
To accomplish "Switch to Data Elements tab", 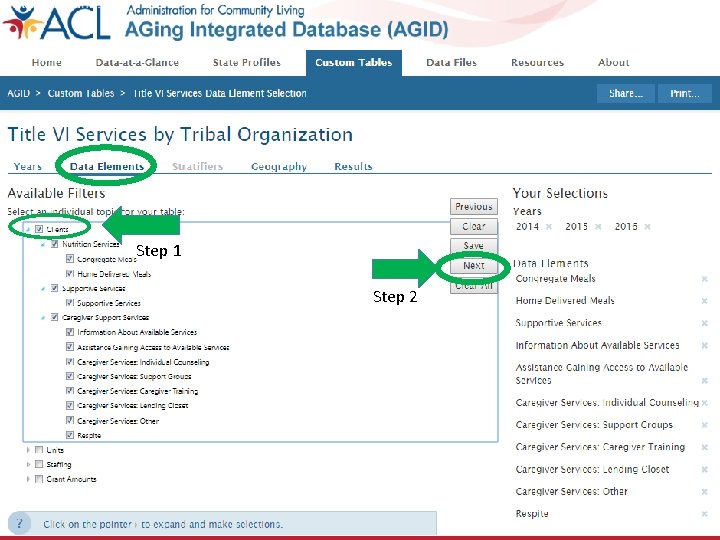I will [x=107, y=166].
